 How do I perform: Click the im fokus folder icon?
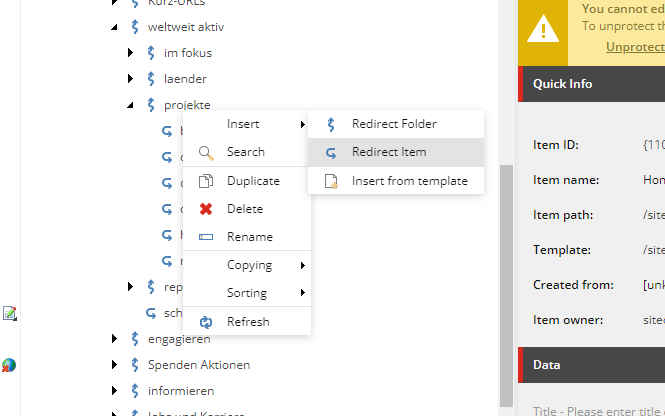point(151,53)
